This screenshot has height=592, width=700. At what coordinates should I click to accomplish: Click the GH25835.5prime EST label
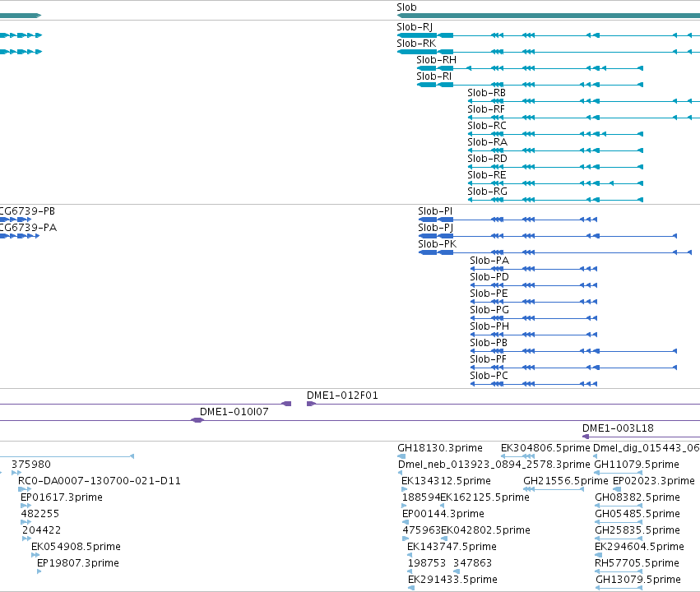point(637,531)
